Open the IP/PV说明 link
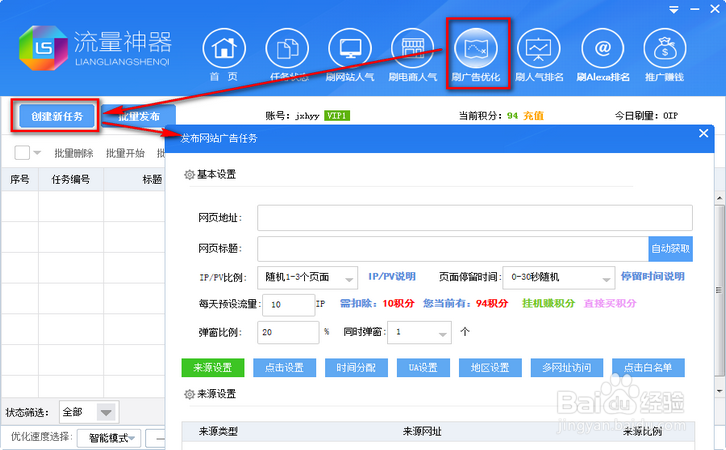This screenshot has height=450, width=726. (x=392, y=277)
